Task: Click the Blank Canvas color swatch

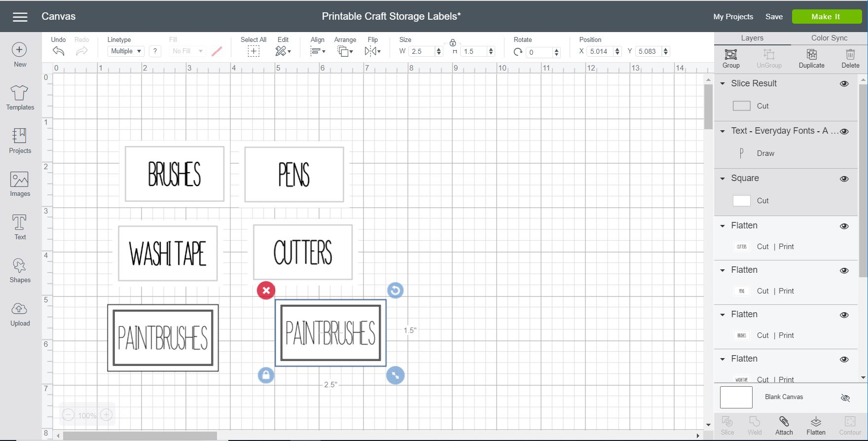Action: click(x=736, y=397)
